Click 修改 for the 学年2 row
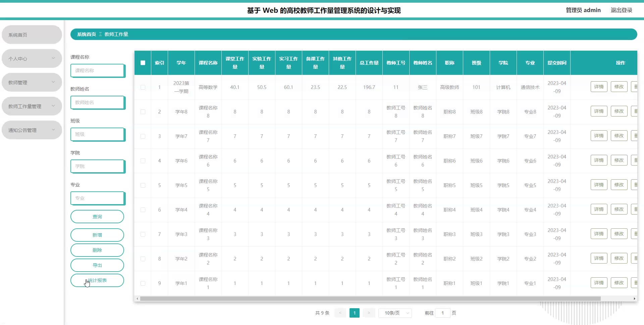The image size is (644, 325). 619,258
